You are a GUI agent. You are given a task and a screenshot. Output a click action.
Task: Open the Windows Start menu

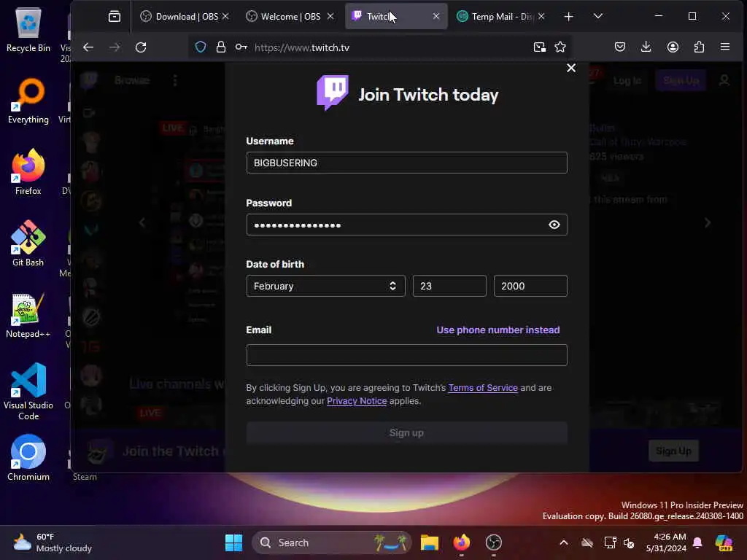[x=233, y=542]
